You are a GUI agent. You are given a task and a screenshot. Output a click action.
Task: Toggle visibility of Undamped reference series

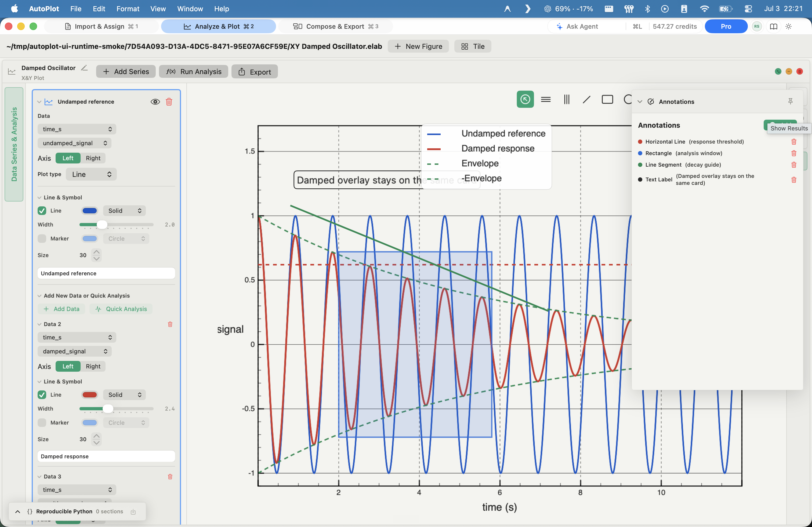pos(155,102)
